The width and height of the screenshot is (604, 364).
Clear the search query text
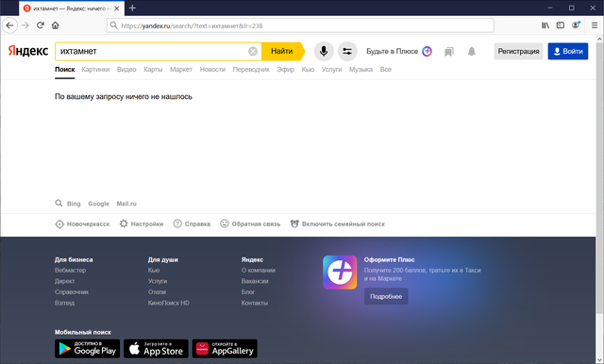(253, 51)
